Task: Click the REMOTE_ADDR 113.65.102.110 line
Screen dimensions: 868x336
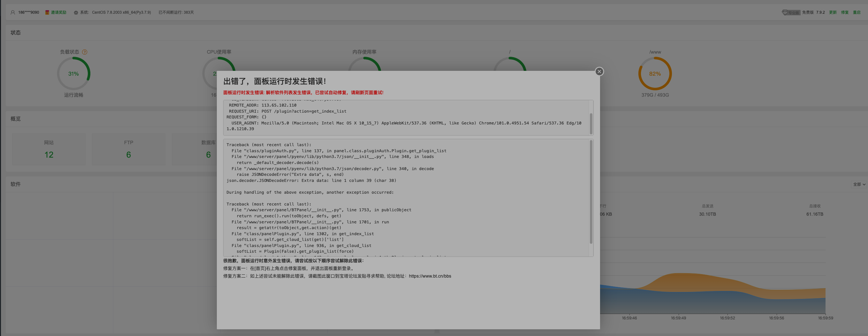Action: tap(263, 105)
